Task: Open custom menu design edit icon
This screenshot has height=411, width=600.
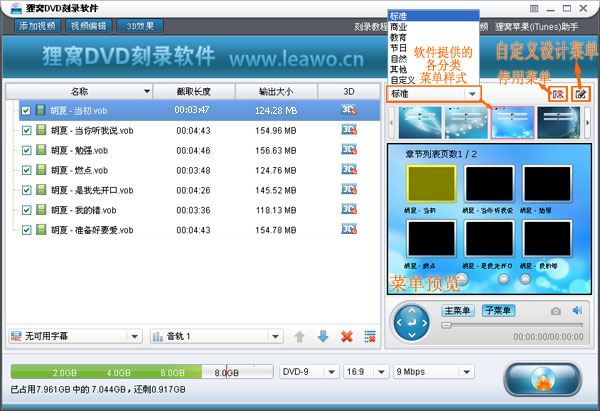Action: pyautogui.click(x=580, y=94)
